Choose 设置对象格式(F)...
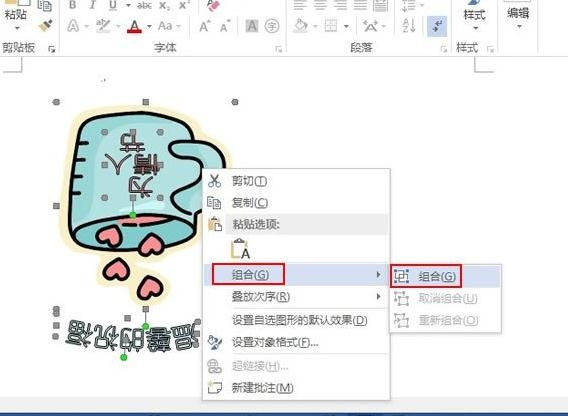Screen dimensions: 568x416 [297, 342]
